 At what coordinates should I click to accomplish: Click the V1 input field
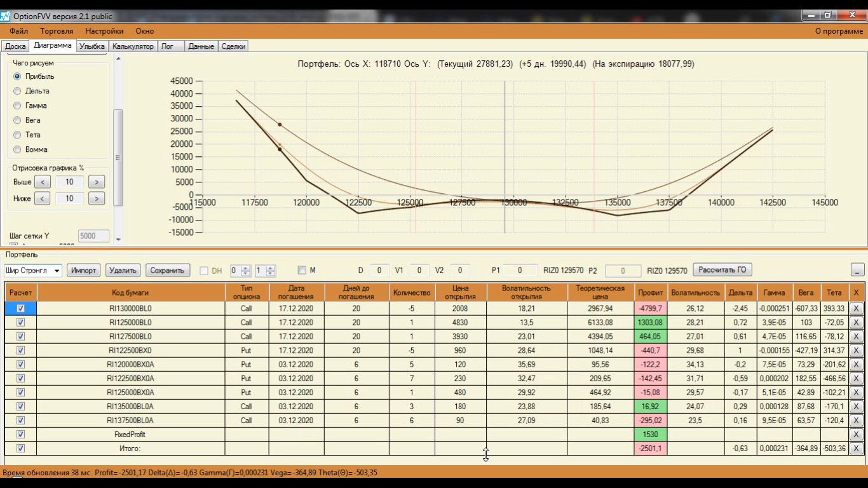click(419, 270)
